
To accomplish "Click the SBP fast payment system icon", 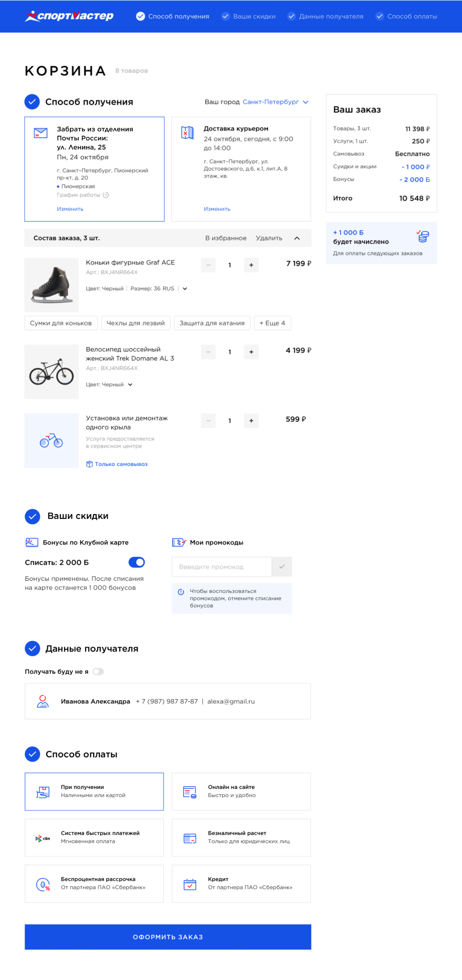I will pyautogui.click(x=43, y=838).
